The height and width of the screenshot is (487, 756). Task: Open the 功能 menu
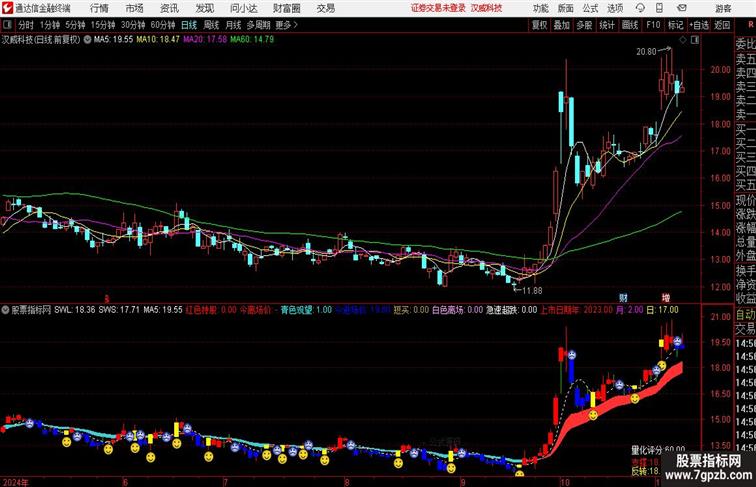(540, 8)
